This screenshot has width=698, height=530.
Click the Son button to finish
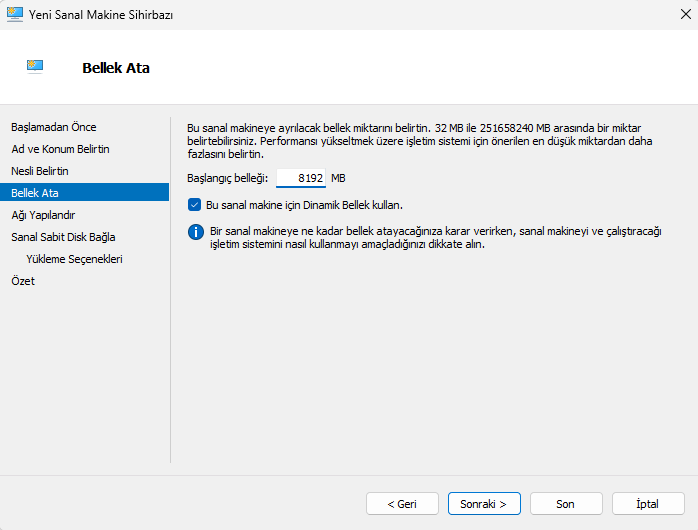pyautogui.click(x=565, y=503)
